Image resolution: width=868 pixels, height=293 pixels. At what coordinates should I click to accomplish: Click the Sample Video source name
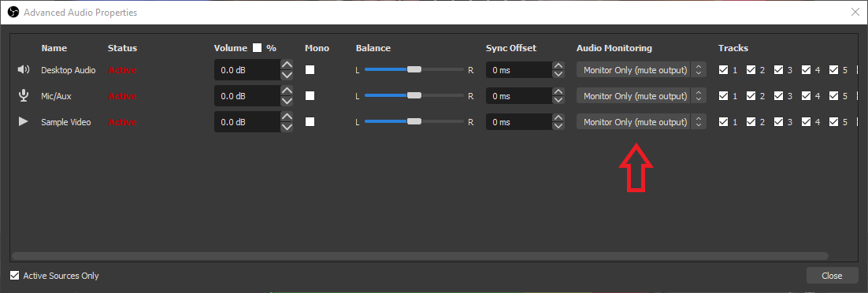click(x=66, y=122)
